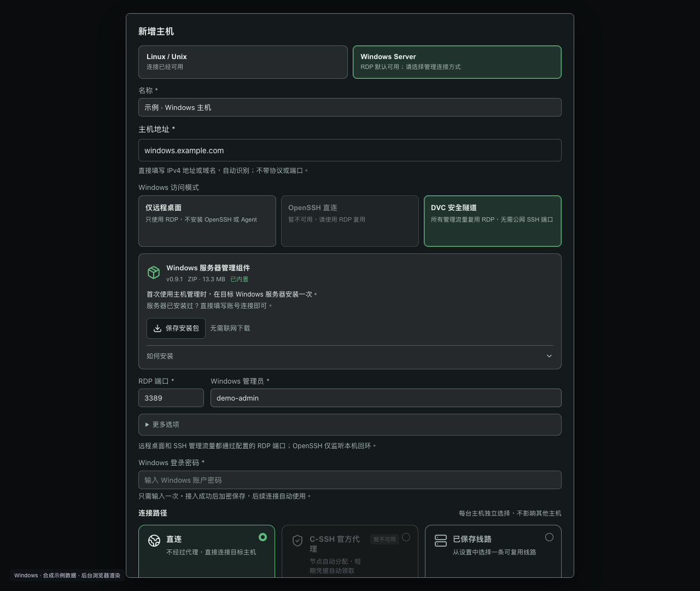This screenshot has width=700, height=591.
Task: Click the v0.9.1 version text
Action: pos(174,279)
